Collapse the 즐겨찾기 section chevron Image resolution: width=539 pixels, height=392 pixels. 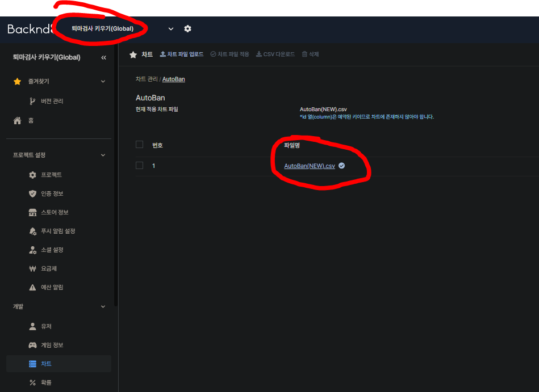tap(103, 81)
